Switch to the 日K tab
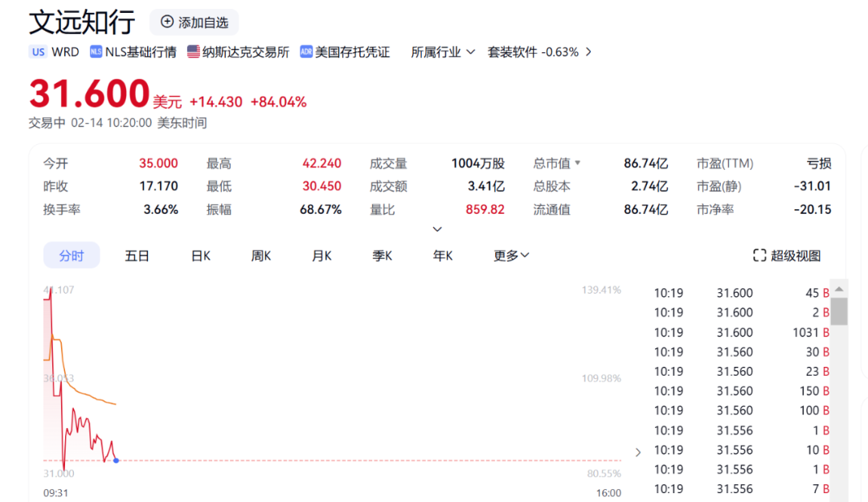 pyautogui.click(x=200, y=256)
